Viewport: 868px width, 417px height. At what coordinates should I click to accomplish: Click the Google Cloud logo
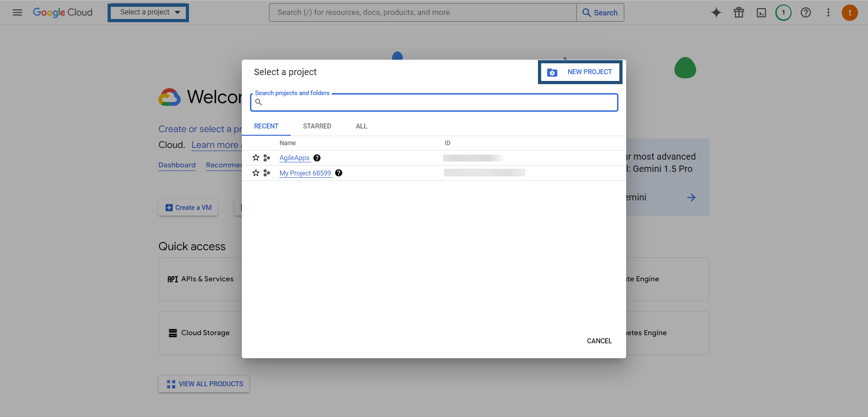[x=62, y=13]
